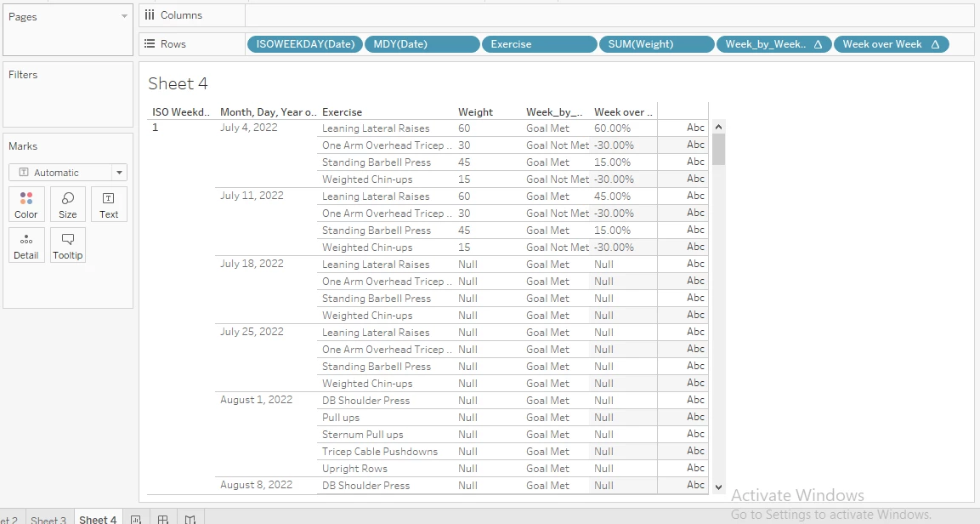Click the New Dashboard tab icon
Image resolution: width=980 pixels, height=524 pixels.
162,518
